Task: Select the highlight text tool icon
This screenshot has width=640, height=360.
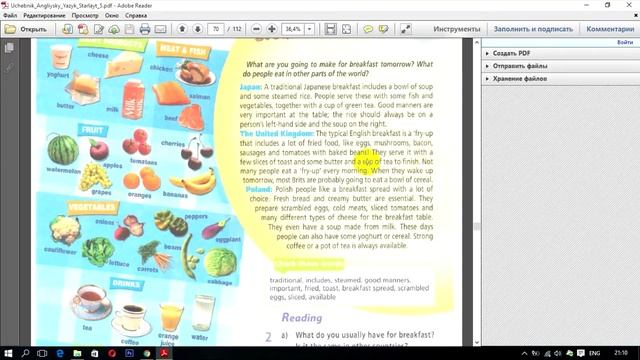Action: pyautogui.click(x=383, y=29)
